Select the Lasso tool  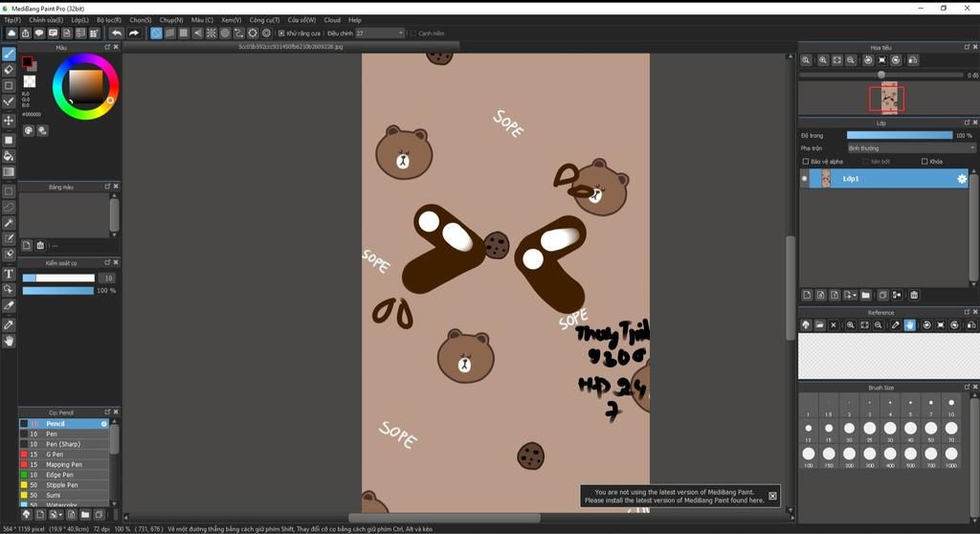(9, 207)
